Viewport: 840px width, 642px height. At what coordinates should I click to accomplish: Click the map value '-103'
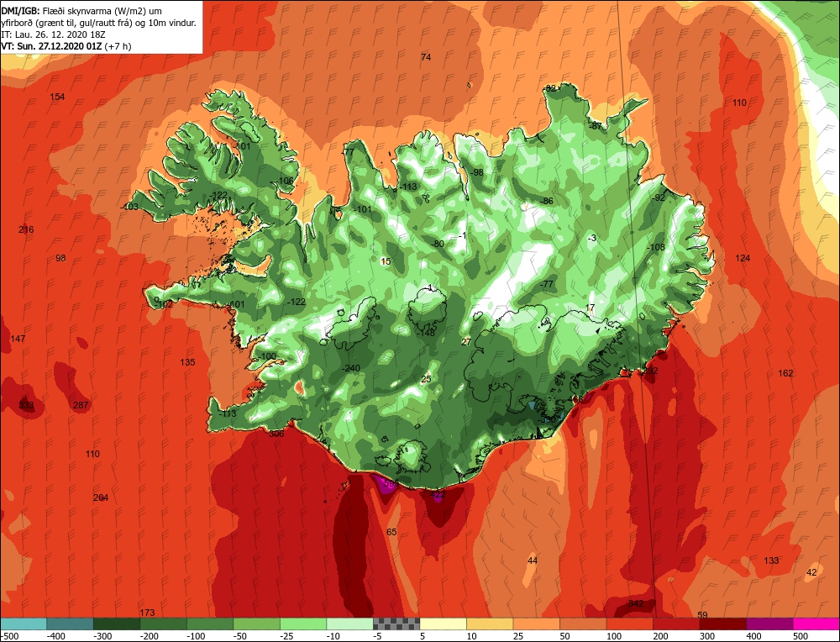(129, 207)
